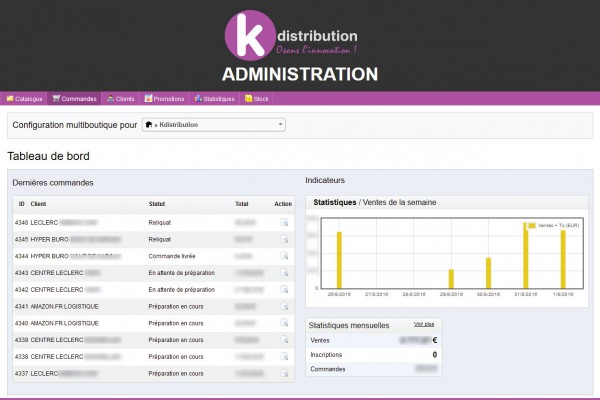The height and width of the screenshot is (400, 600).
Task: Click the 'Inscriptions' monthly statistics row
Action: 373,355
